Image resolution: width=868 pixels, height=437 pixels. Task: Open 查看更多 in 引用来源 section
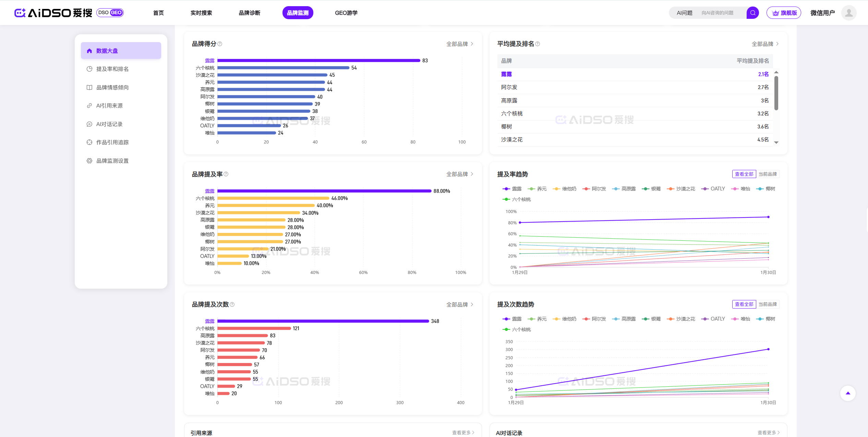point(463,433)
